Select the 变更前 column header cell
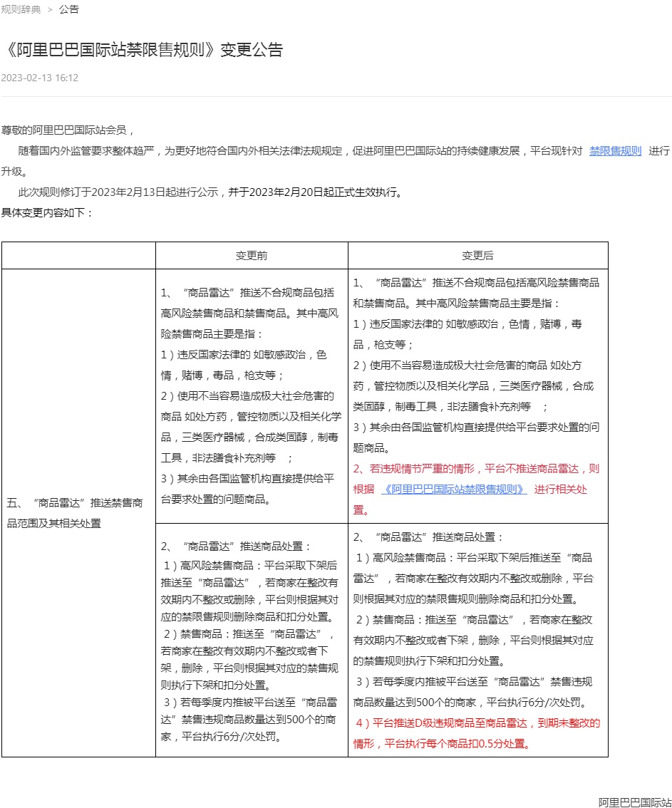 point(252,256)
